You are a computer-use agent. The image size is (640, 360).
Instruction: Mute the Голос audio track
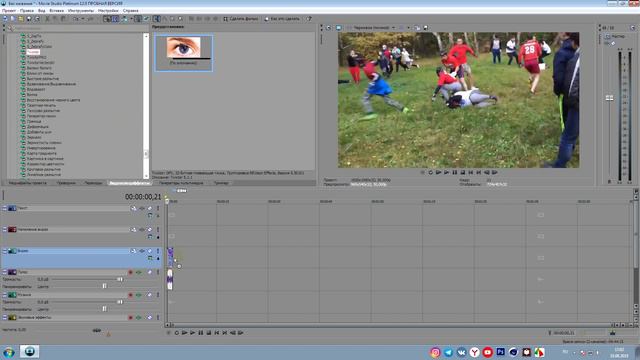point(149,272)
